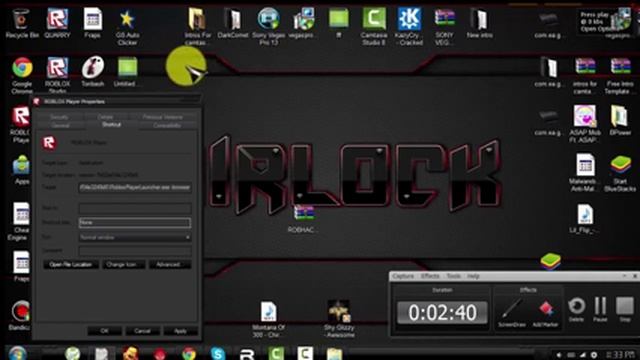Image resolution: width=640 pixels, height=360 pixels.
Task: Open the Capture menu in recorder
Action: pyautogui.click(x=403, y=276)
